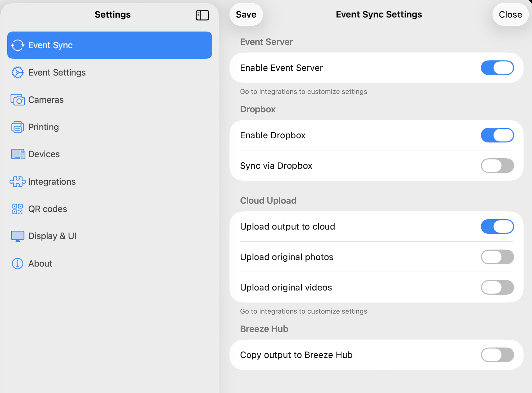Click the Event Sync circular arrows icon
532x393 pixels.
(x=18, y=45)
